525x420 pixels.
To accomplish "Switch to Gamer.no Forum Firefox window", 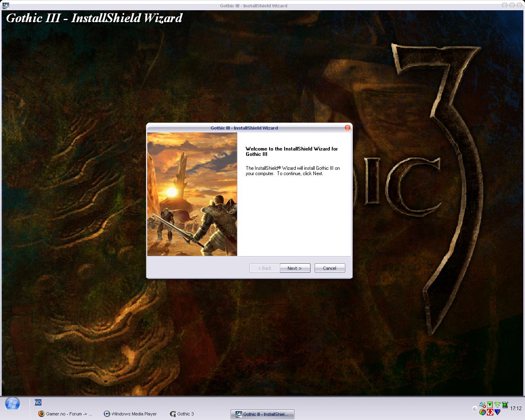I will coord(65,414).
